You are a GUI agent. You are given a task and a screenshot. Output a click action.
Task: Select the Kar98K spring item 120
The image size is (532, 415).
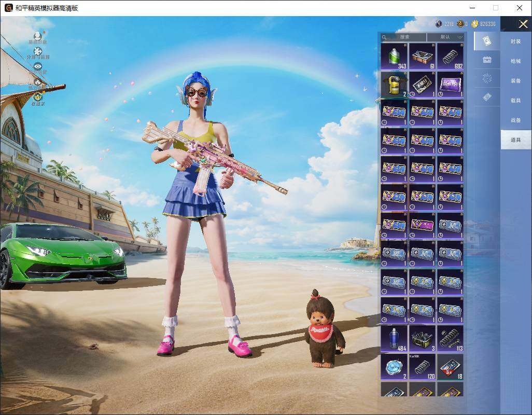(x=422, y=366)
